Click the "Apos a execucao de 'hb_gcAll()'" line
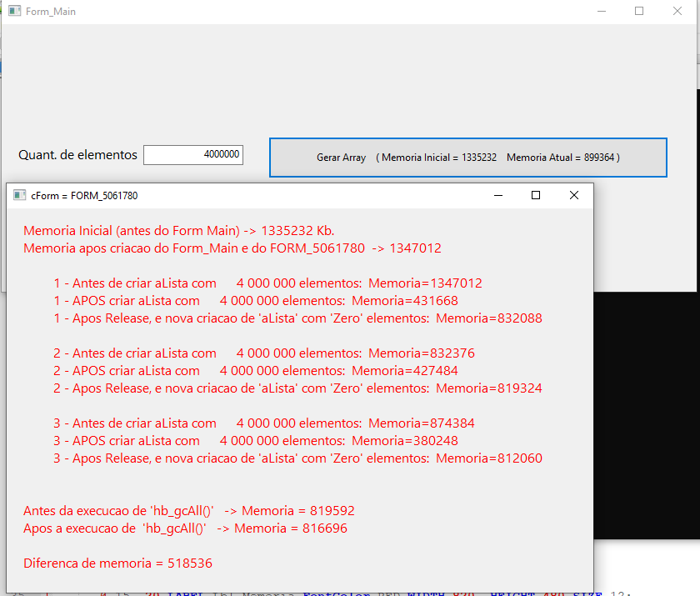 click(x=185, y=528)
